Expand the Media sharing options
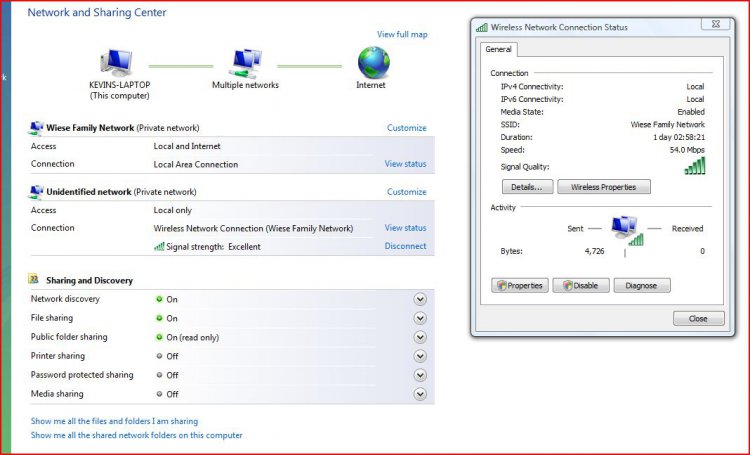Image resolution: width=750 pixels, height=455 pixels. tap(420, 394)
